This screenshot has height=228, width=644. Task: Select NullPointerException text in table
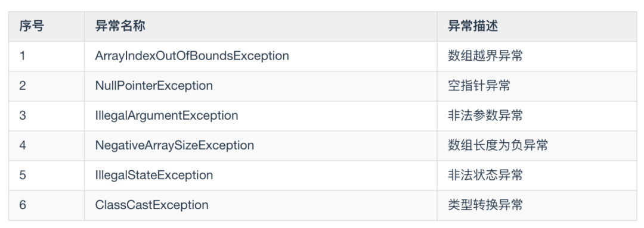tap(154, 86)
